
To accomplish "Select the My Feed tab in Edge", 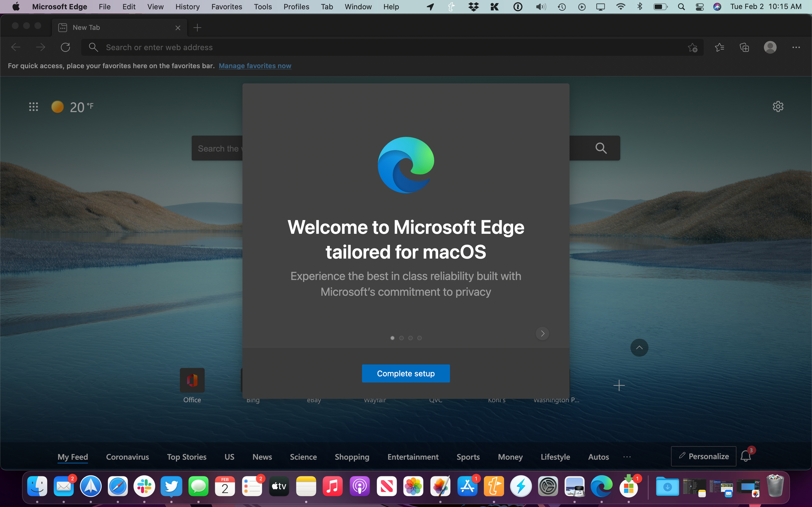I will click(72, 457).
